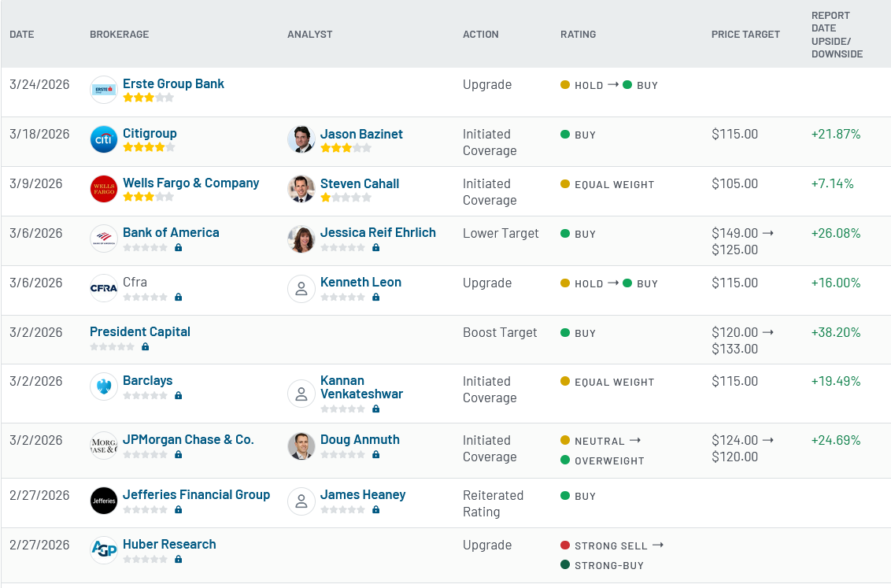
Task: Click the Citigroup logo icon
Action: tap(104, 139)
